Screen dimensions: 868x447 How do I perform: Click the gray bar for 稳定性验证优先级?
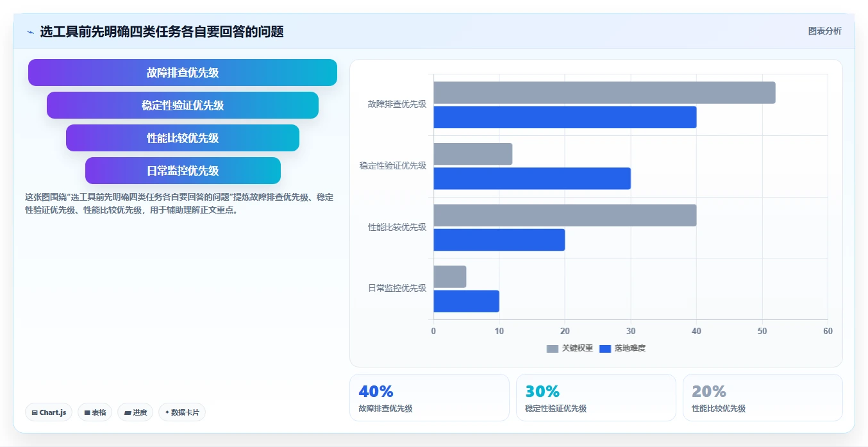point(473,154)
